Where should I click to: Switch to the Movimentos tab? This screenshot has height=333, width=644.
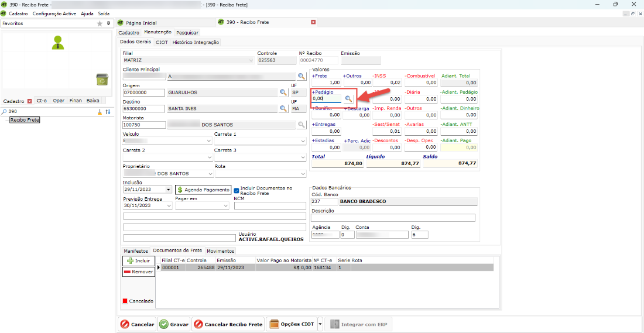220,250
